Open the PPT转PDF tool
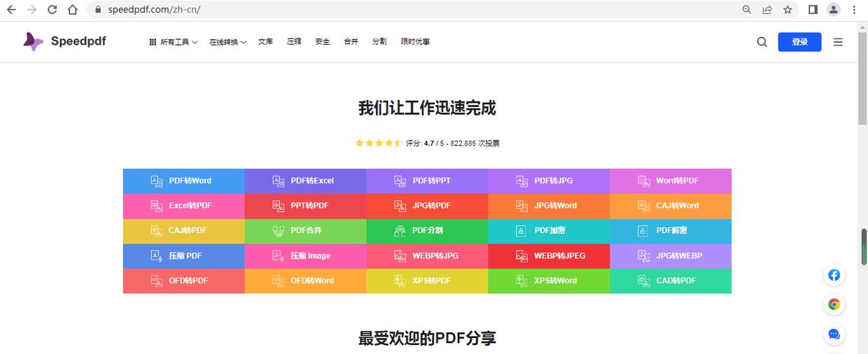Screen dimensions: 868x354 305,206
